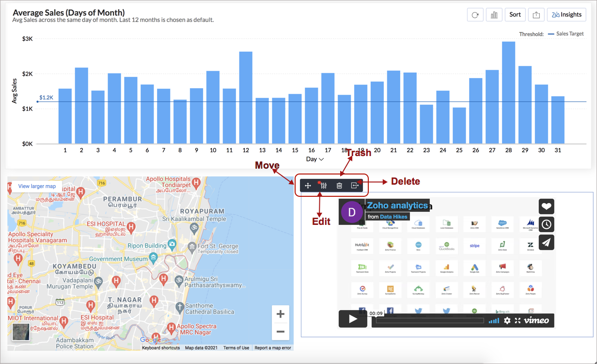Add the video to Watch Later with the clock icon
Image resolution: width=597 pixels, height=364 pixels.
click(547, 224)
